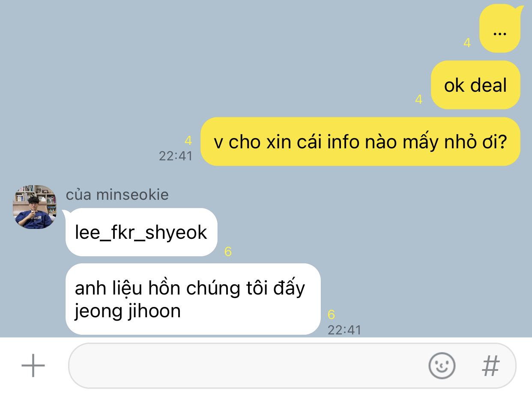Select the "anh liệu hồn chúng tôi đấy" message
532x394 pixels.
(190, 288)
